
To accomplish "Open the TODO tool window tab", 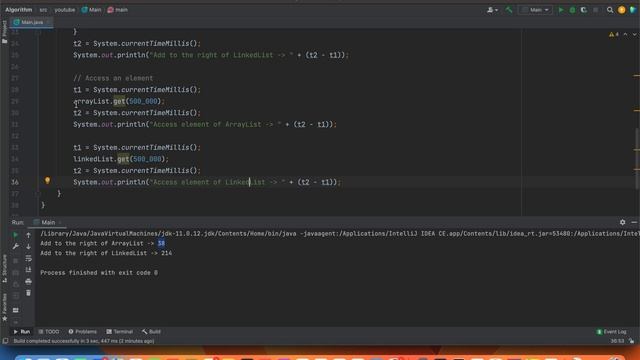I will 49,331.
